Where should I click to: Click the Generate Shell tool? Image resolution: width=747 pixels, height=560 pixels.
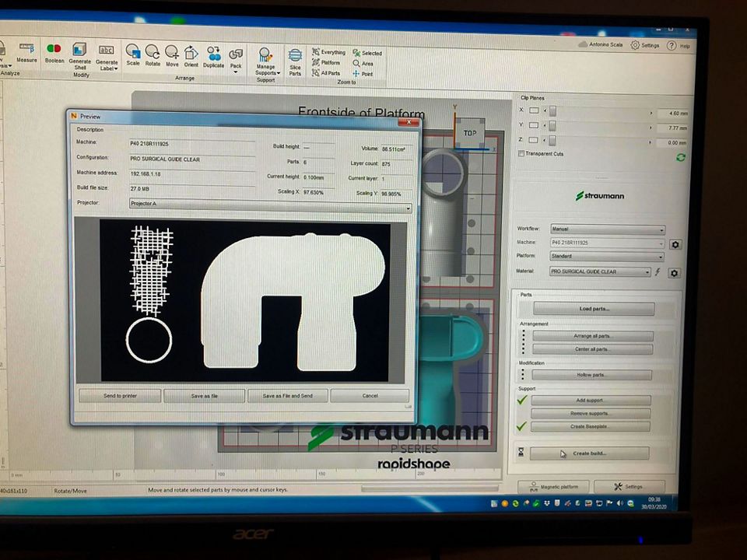(x=79, y=57)
